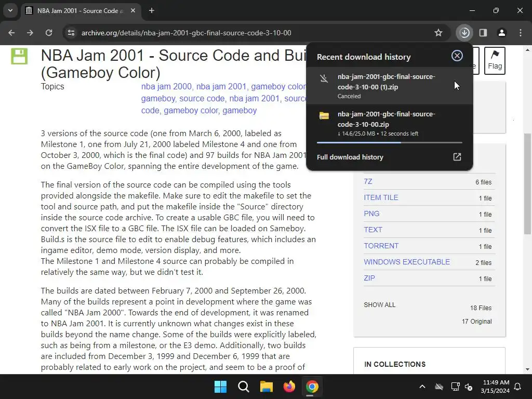The width and height of the screenshot is (532, 399).
Task: Open the TEXT download option
Action: point(373,230)
